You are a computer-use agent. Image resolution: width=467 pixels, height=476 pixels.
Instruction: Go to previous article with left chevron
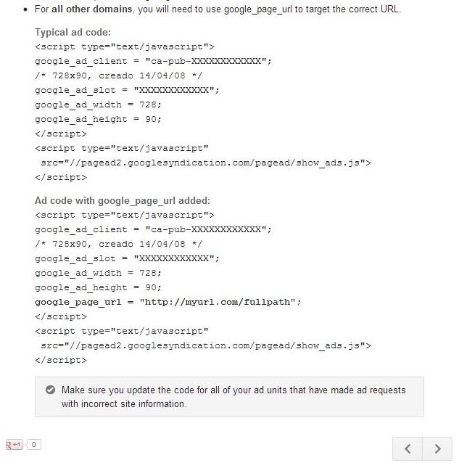click(x=408, y=448)
